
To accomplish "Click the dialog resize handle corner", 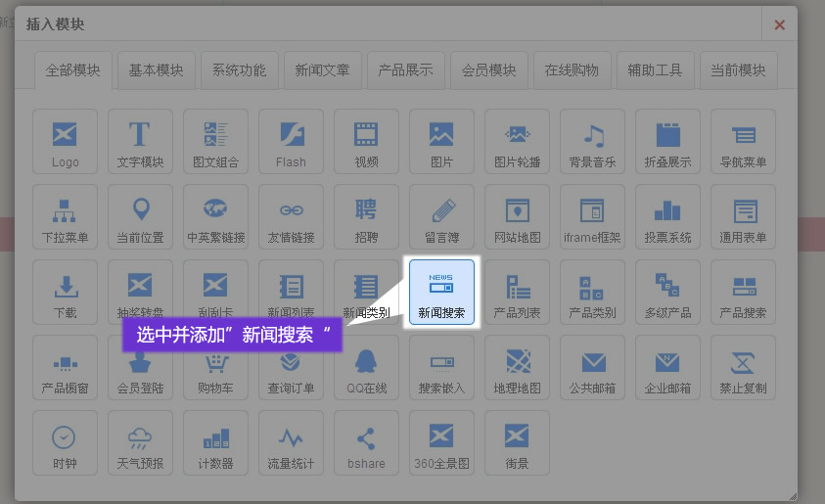I will [792, 495].
